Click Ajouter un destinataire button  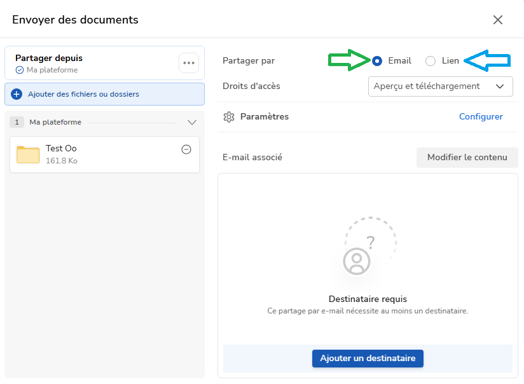[x=368, y=358]
